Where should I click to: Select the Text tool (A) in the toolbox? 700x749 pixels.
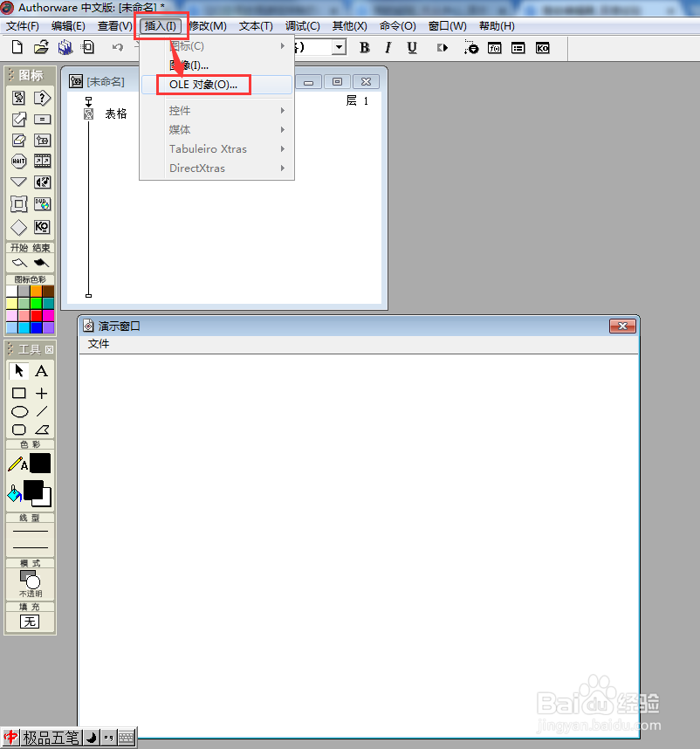(x=42, y=371)
